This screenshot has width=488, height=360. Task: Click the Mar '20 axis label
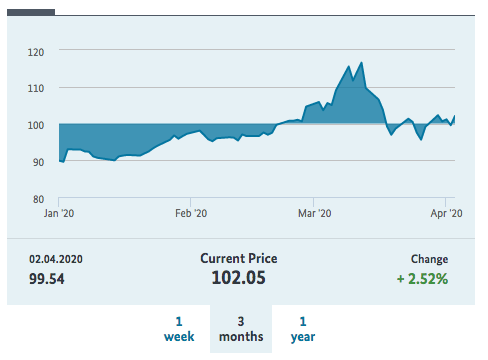[x=315, y=213]
